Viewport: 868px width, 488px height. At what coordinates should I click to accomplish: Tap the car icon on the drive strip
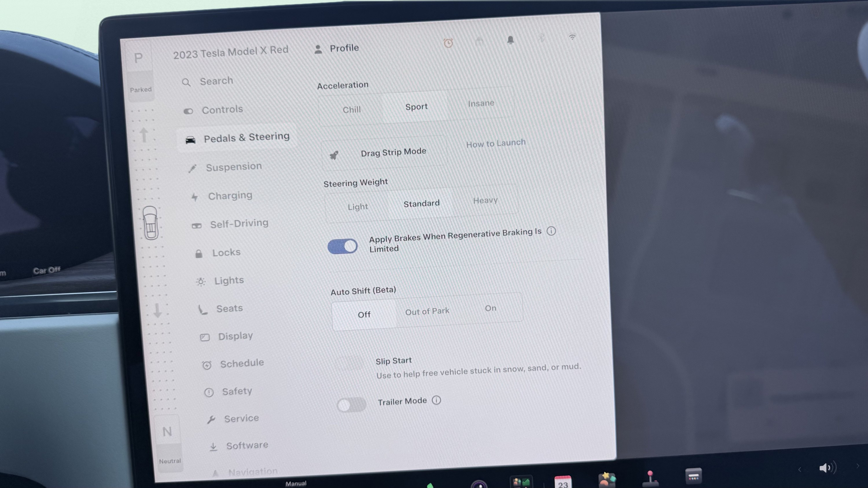coord(150,223)
